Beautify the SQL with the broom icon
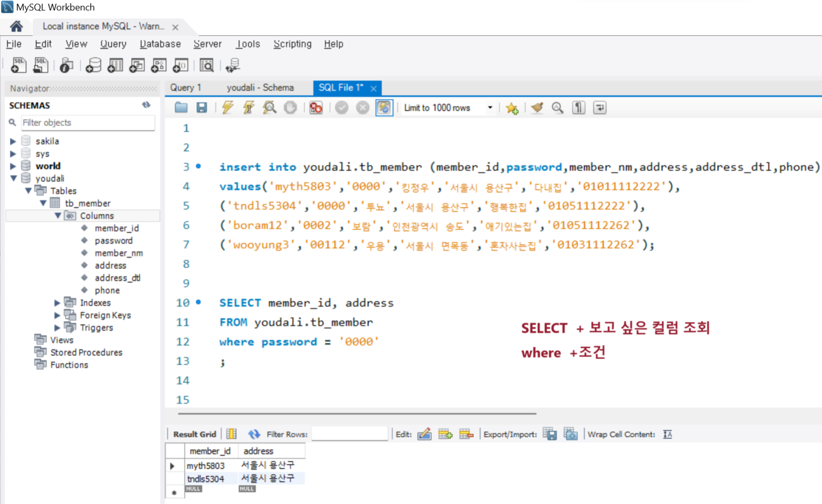The width and height of the screenshot is (822, 504). coord(537,108)
